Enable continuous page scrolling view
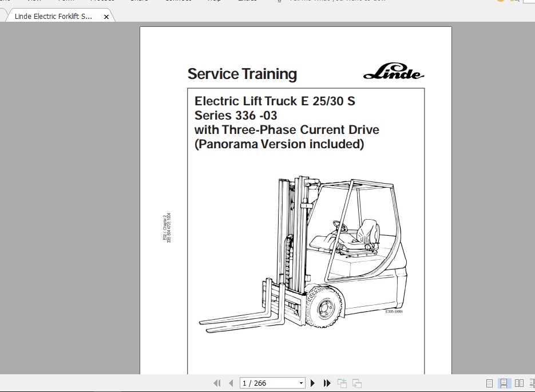 pyautogui.click(x=504, y=383)
